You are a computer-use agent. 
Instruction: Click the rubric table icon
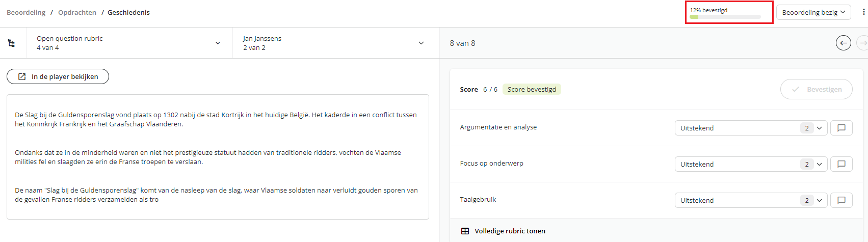(465, 231)
